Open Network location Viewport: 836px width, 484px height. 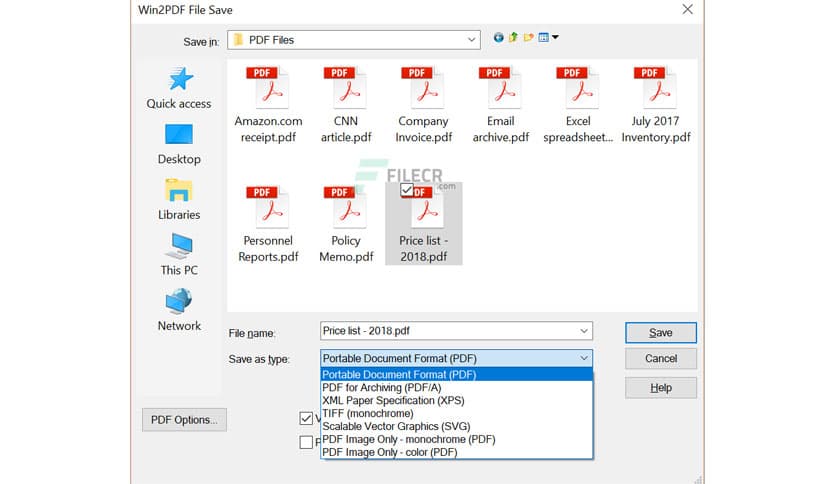(x=179, y=310)
